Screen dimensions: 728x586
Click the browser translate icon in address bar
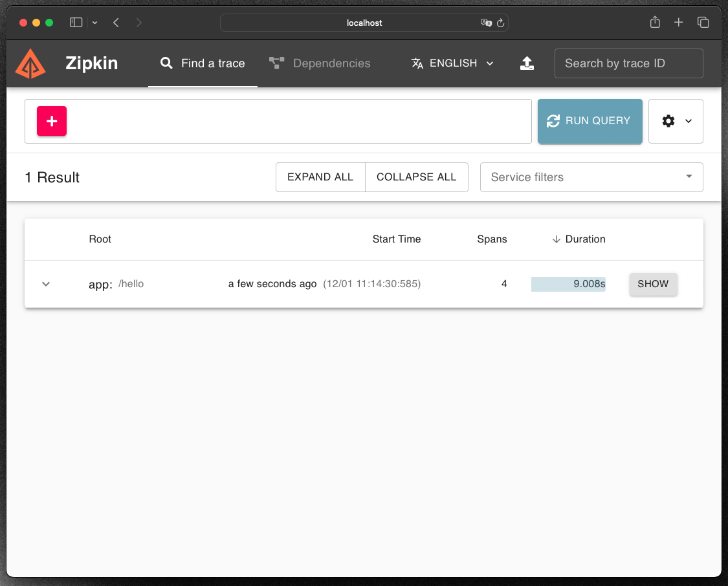point(485,23)
